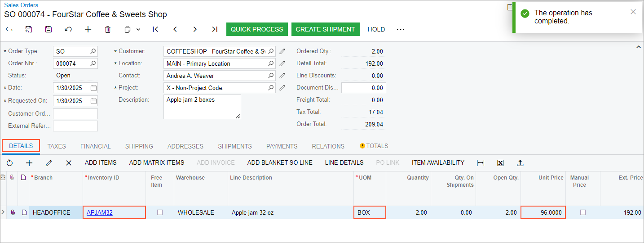Open the APJAM32 inventory link
This screenshot has height=243, width=644.
(x=100, y=212)
